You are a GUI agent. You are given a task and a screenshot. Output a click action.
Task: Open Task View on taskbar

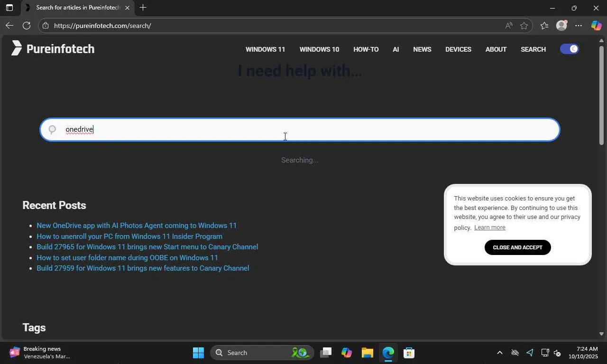pos(325,353)
